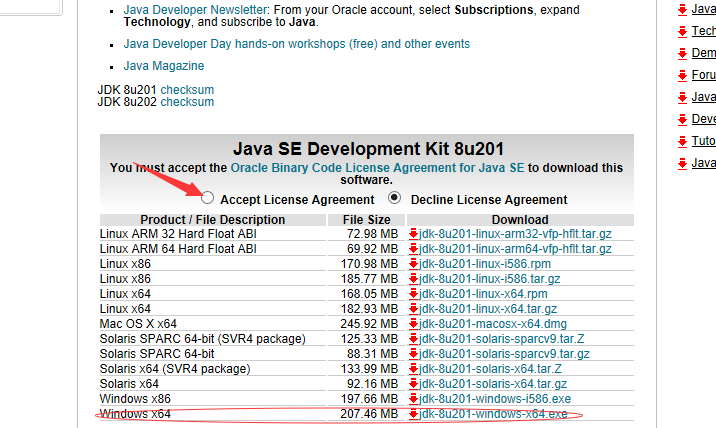Click download icon for linux-arm64-vfp-hflt.tar.gz
Image resolution: width=716 pixels, height=428 pixels.
414,249
